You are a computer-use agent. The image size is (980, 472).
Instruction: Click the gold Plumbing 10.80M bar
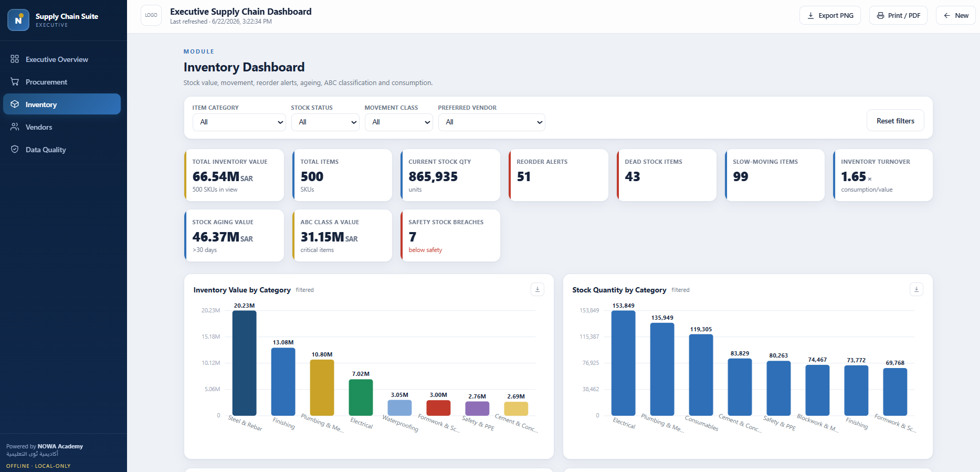322,387
